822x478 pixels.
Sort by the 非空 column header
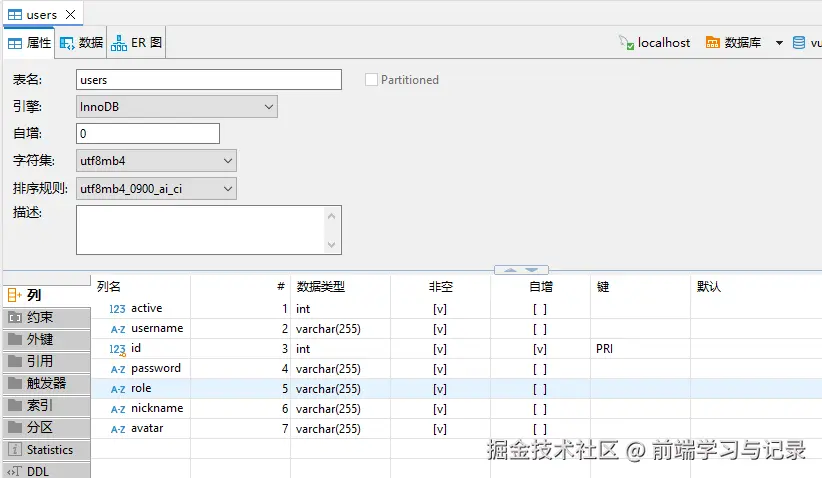click(x=440, y=287)
